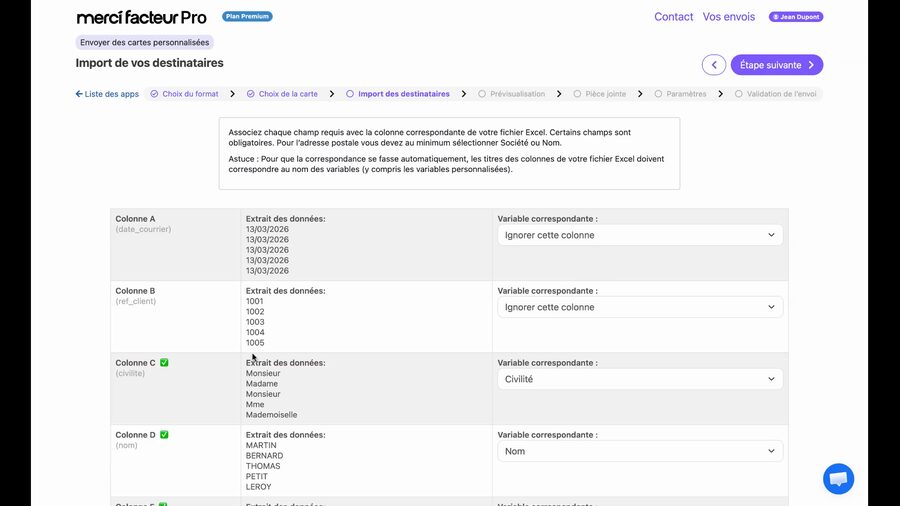Screen dimensions: 900x506
Task: Expand the Civilité variable dropdown
Action: [x=640, y=379]
